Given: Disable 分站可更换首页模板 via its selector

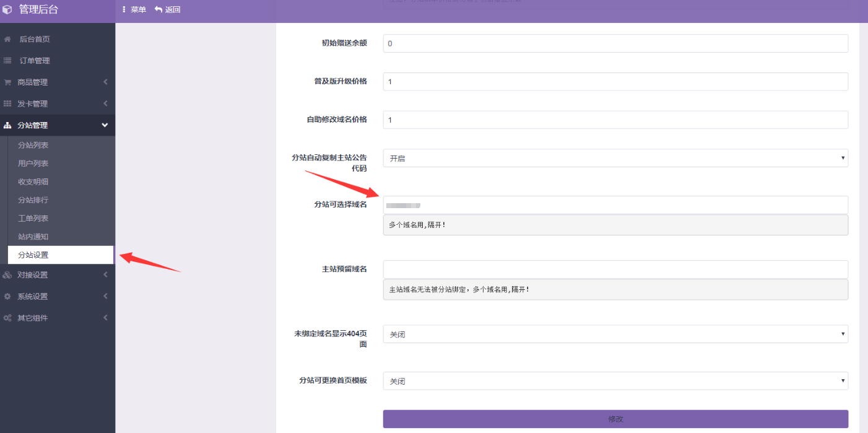Looking at the screenshot, I should (615, 381).
